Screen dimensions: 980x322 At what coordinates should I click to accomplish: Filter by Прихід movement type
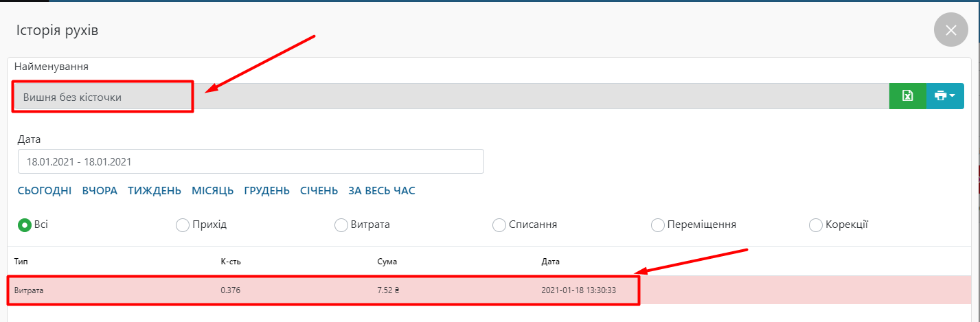coord(183,225)
